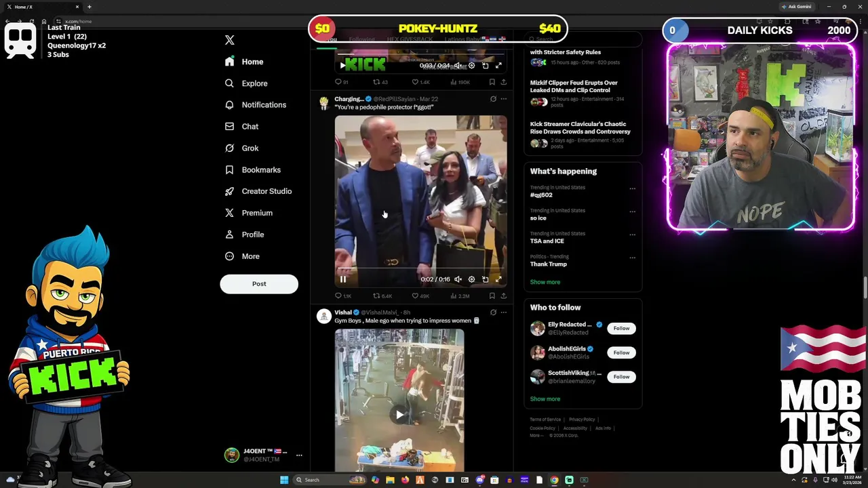Open J4OENT account switcher ellipsis

(299, 455)
